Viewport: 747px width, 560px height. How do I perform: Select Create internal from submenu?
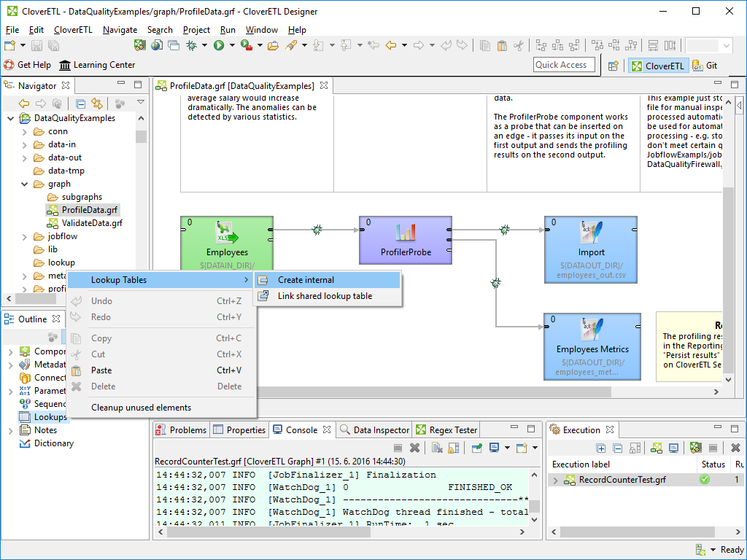306,280
